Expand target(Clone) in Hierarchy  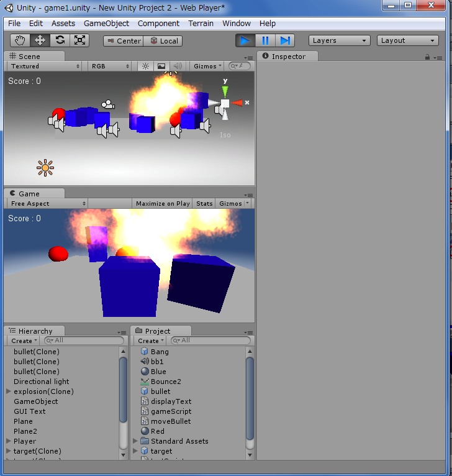pyautogui.click(x=9, y=451)
